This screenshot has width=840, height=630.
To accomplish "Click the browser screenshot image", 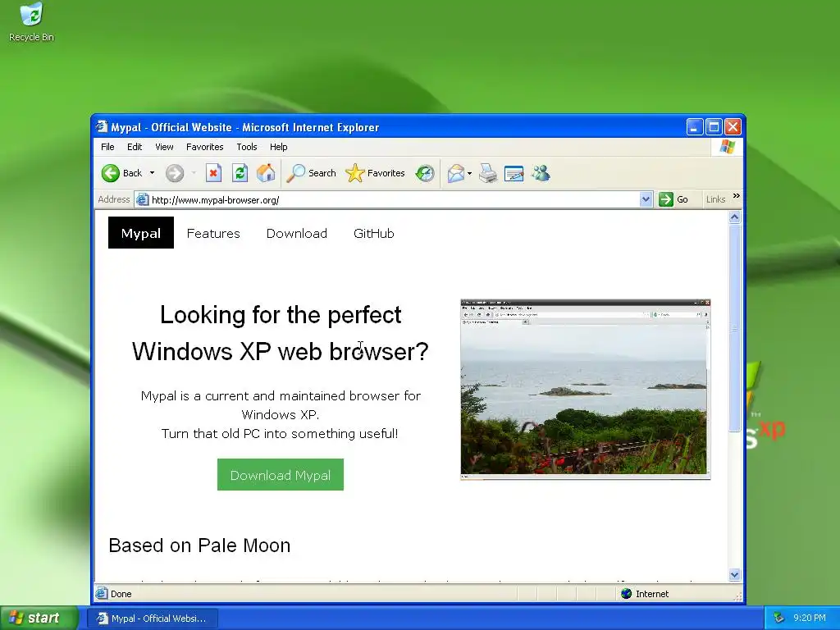I will point(586,390).
